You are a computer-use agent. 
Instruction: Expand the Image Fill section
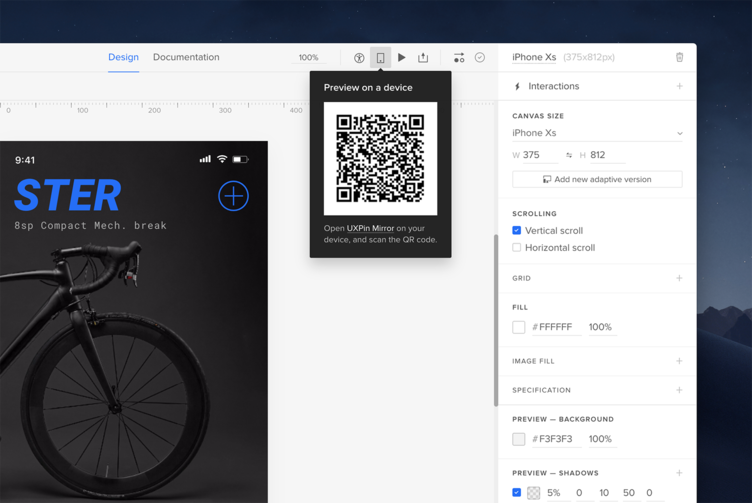pos(679,361)
